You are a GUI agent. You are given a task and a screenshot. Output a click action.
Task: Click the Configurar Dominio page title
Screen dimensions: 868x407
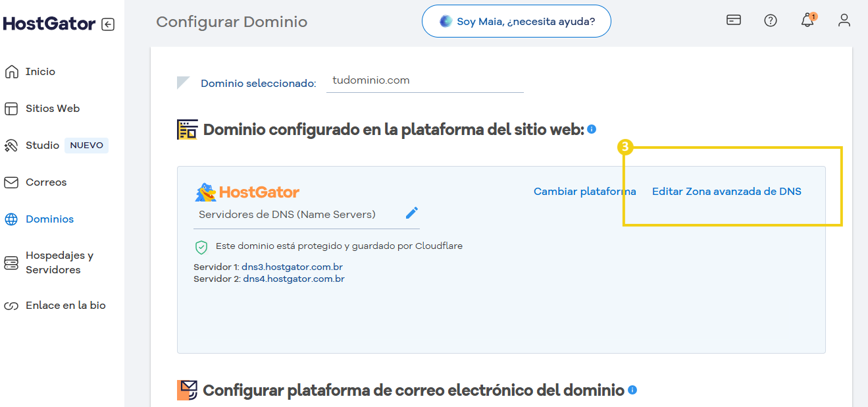click(x=232, y=22)
